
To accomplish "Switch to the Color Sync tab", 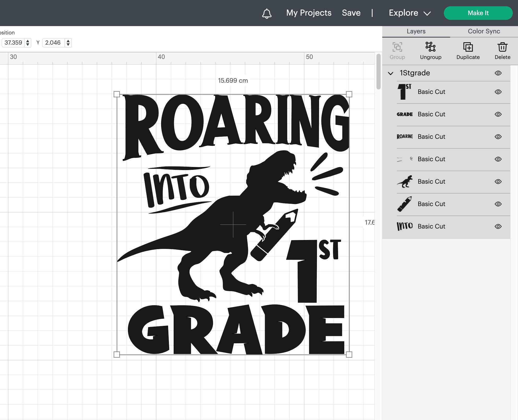I will pyautogui.click(x=484, y=31).
